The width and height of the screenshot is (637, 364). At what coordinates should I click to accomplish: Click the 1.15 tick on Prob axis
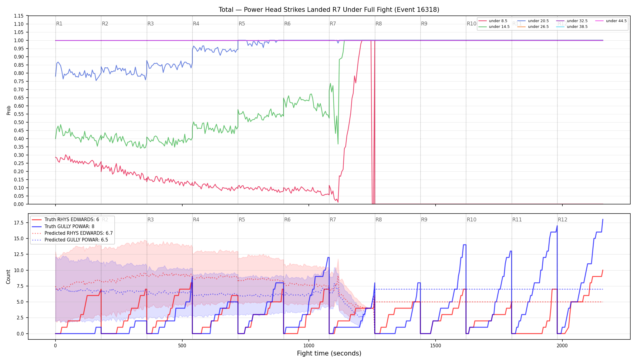pyautogui.click(x=19, y=16)
